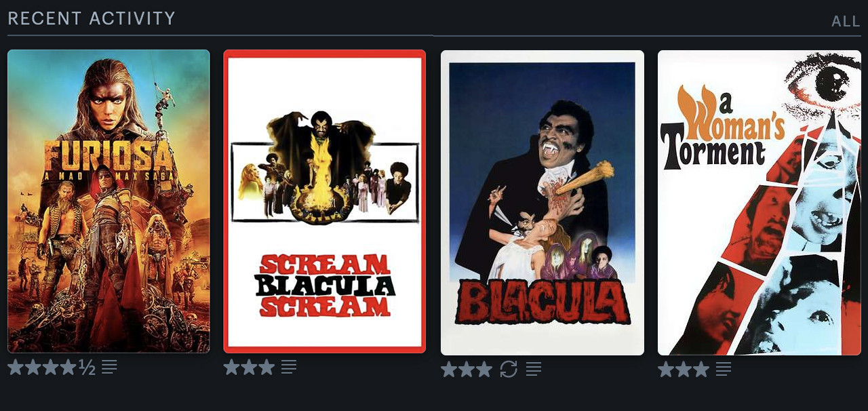Open the A Woman's Torment poster
The width and height of the screenshot is (868, 411).
(x=759, y=203)
